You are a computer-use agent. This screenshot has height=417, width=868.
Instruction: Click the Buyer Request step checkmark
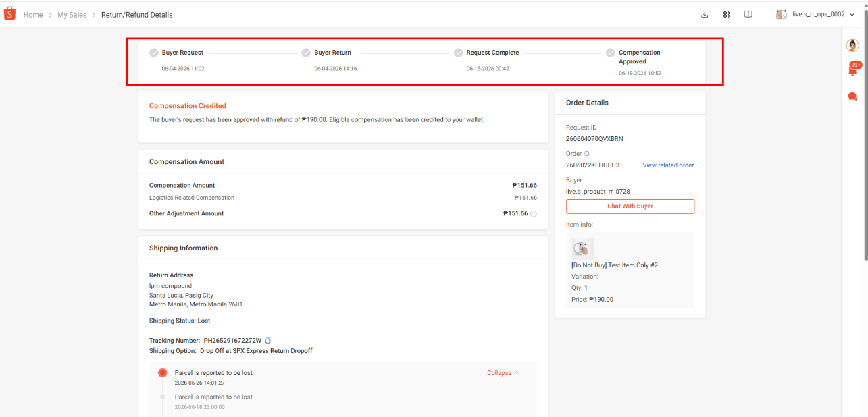[154, 53]
